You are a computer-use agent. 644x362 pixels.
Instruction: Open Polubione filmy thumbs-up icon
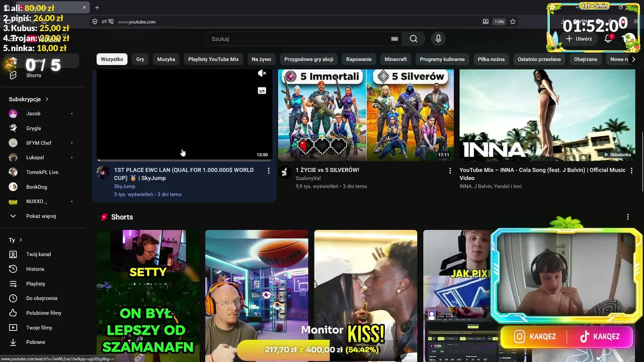tap(13, 313)
